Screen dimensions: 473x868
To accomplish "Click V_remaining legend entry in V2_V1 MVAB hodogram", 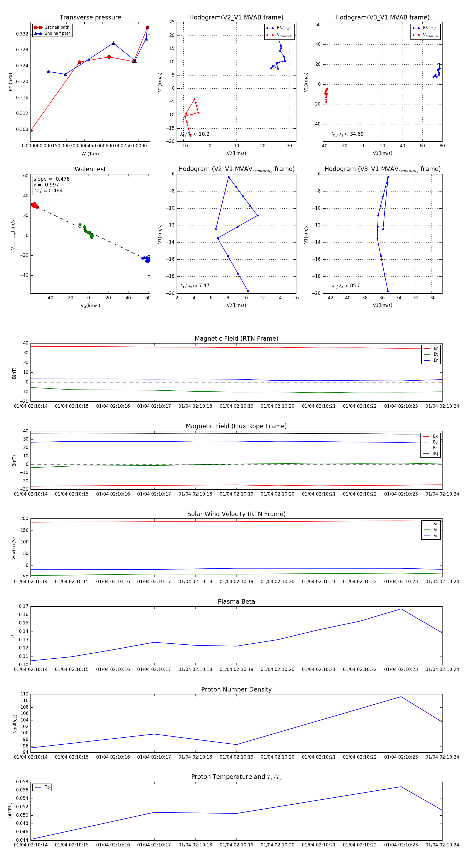I will point(279,35).
